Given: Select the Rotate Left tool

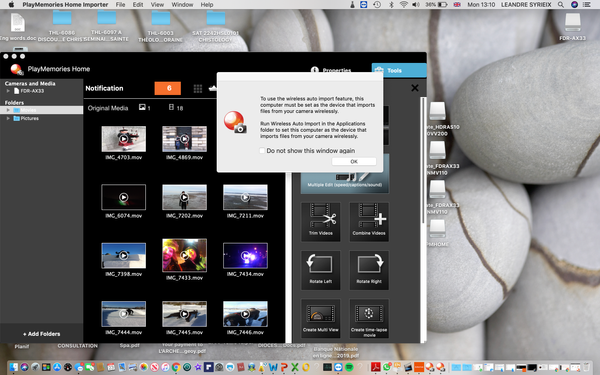Looking at the screenshot, I should (321, 270).
